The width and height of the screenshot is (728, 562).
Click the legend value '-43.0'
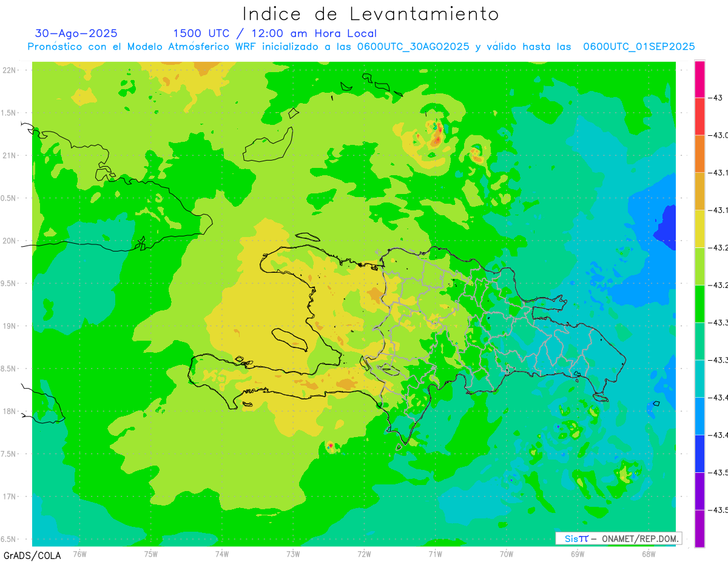(x=718, y=135)
